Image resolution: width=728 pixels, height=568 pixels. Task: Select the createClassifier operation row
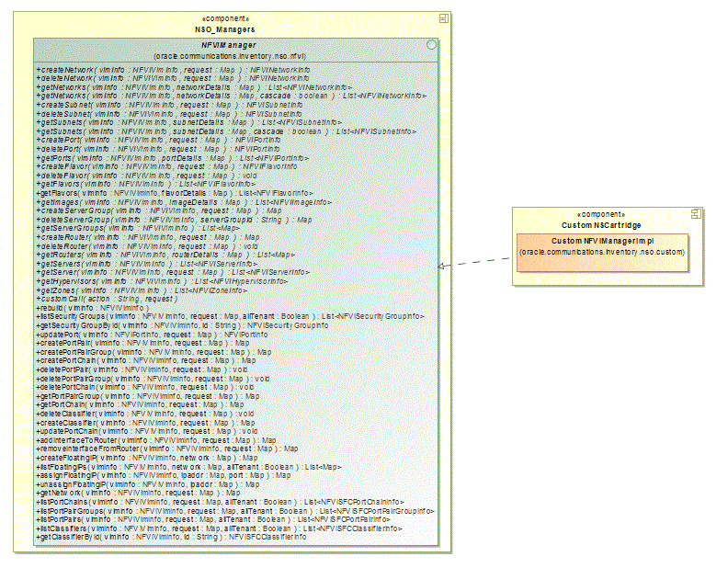145,423
